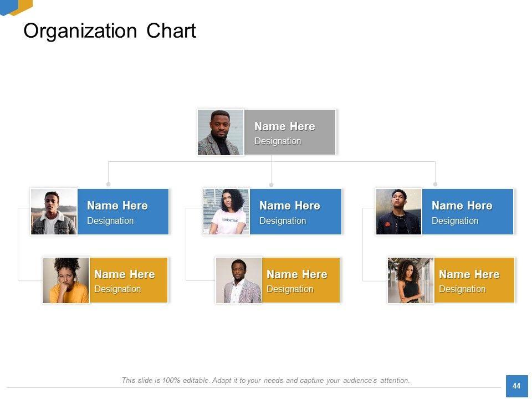Click the editable slide footer note text

(266, 381)
